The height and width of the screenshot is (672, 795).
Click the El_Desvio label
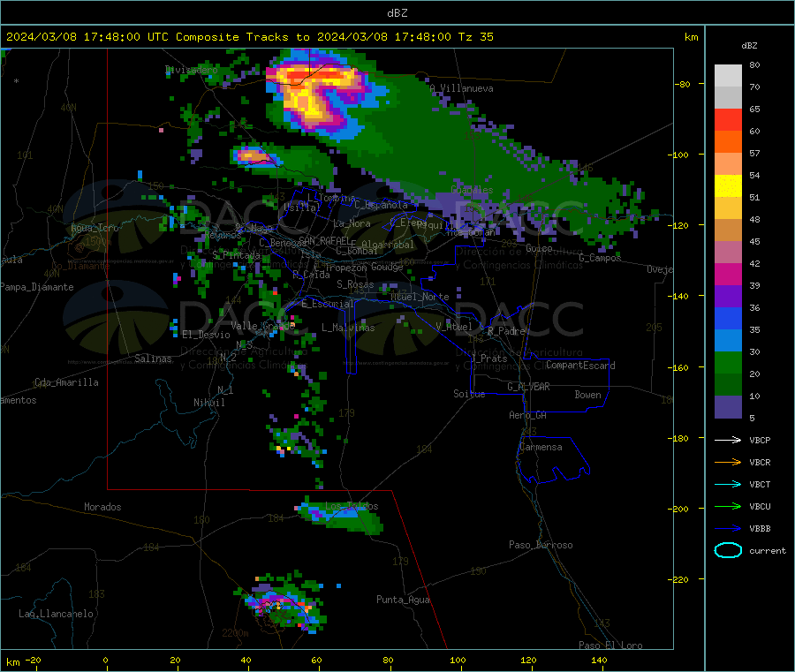[x=206, y=335]
